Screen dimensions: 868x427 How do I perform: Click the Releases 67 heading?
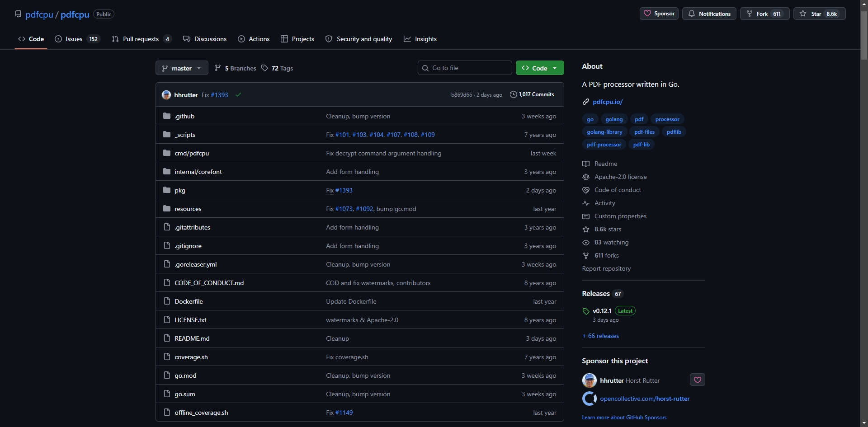tap(602, 293)
